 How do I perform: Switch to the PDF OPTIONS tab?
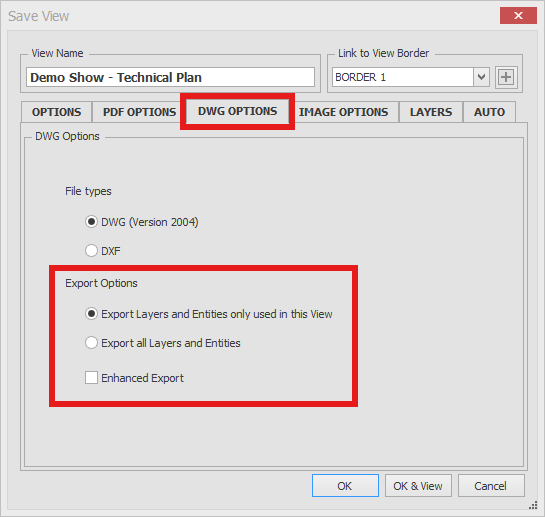pyautogui.click(x=139, y=112)
